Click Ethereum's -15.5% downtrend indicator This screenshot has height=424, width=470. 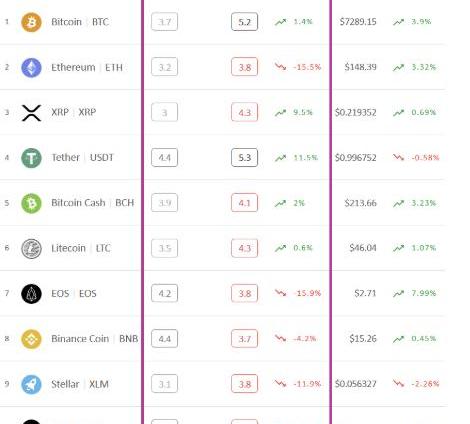coord(298,67)
